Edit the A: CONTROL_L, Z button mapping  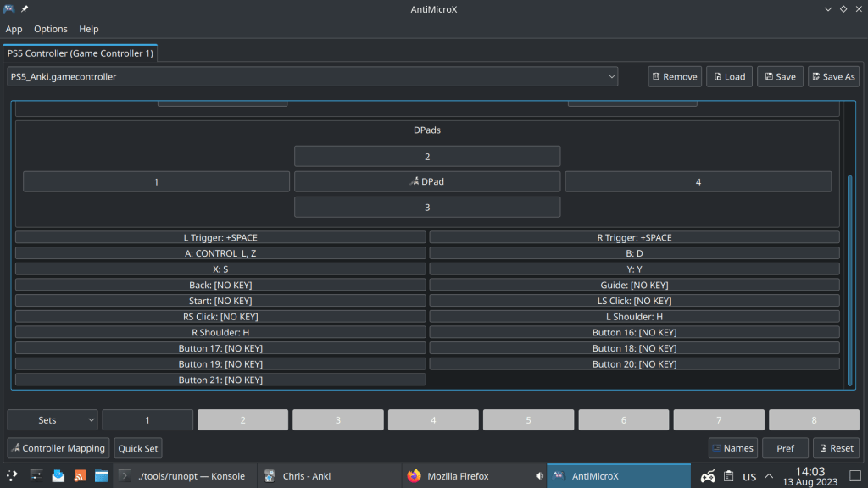pyautogui.click(x=220, y=253)
